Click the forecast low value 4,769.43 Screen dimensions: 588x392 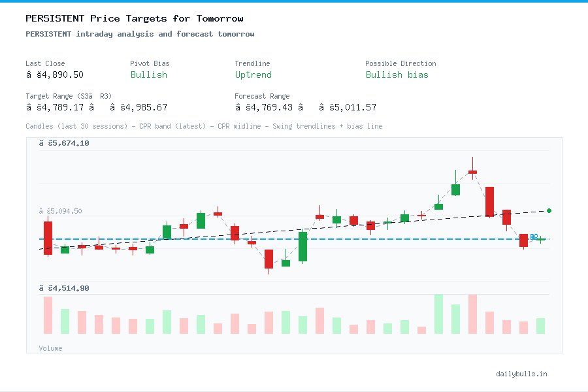[x=264, y=107]
